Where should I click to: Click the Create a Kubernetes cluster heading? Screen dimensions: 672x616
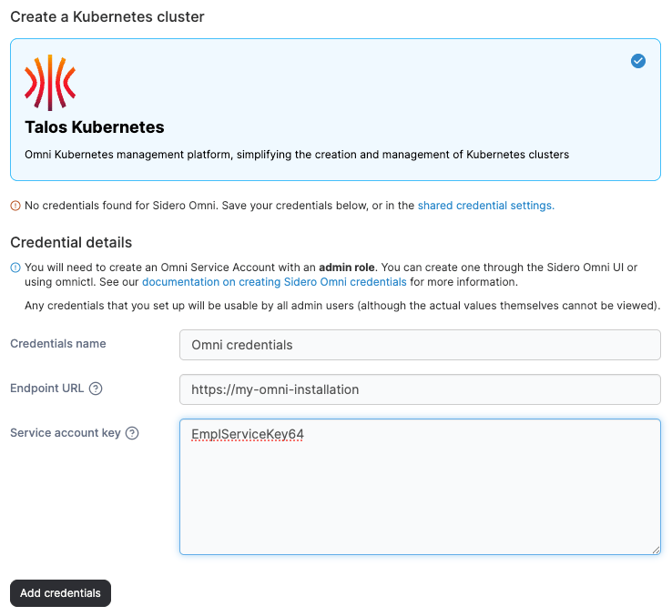click(107, 16)
